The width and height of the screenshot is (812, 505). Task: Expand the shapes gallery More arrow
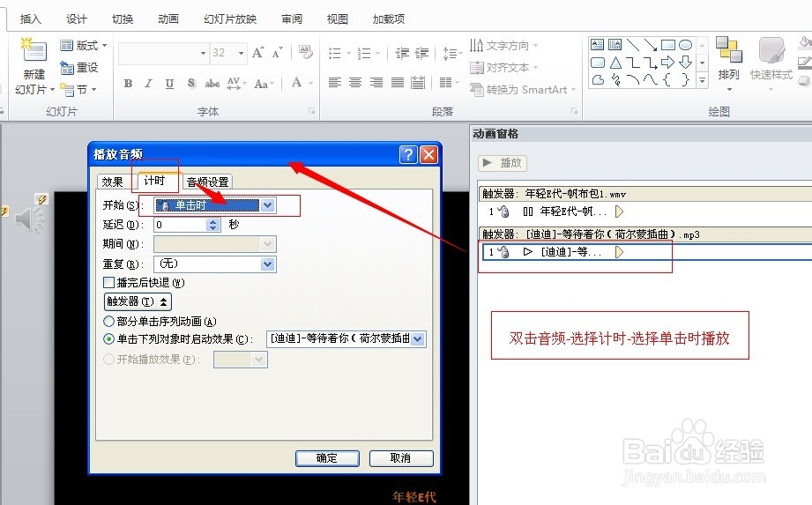[702, 80]
